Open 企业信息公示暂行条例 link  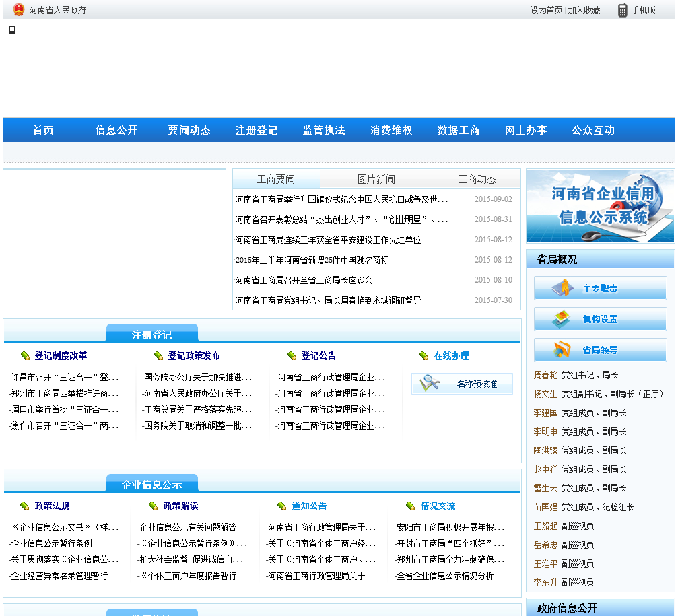[50, 543]
